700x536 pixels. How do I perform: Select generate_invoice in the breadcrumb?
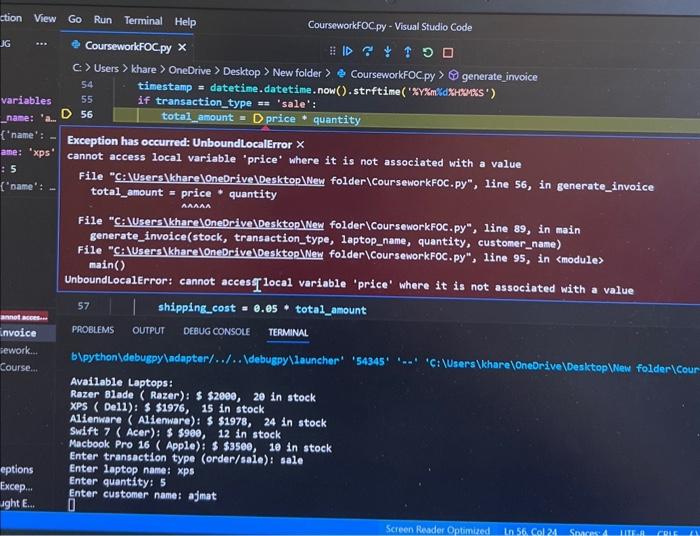[x=499, y=76]
